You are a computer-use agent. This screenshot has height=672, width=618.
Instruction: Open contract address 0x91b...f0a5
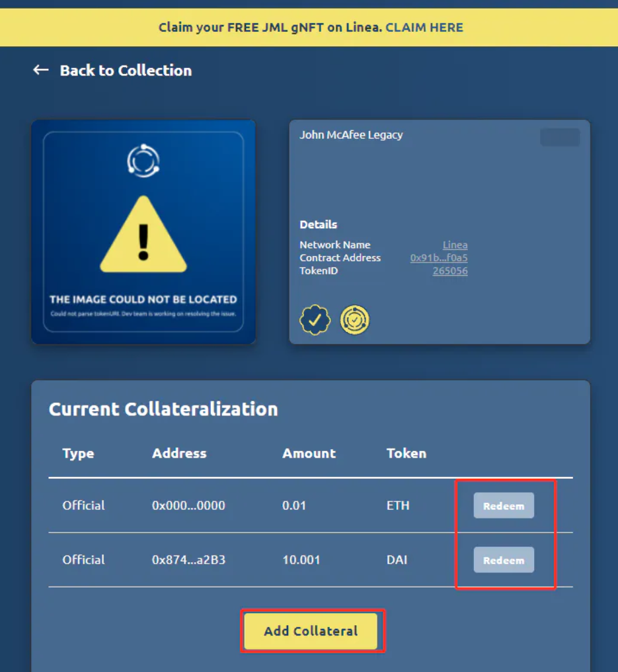439,257
